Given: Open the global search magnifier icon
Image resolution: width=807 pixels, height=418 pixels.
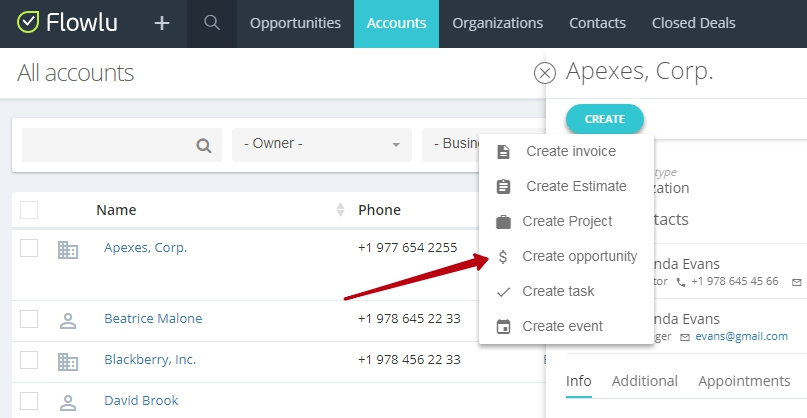Looking at the screenshot, I should [x=212, y=23].
